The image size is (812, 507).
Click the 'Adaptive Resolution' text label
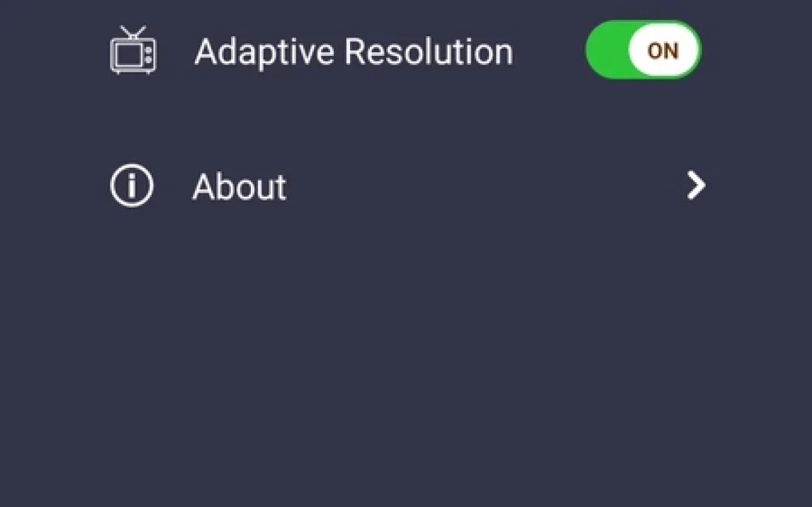[x=354, y=52]
